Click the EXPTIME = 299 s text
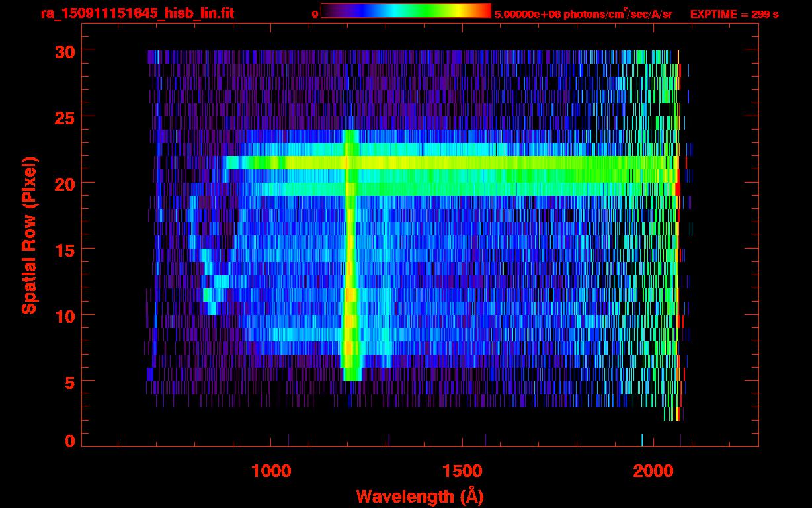Image resolution: width=812 pixels, height=508 pixels. point(734,13)
